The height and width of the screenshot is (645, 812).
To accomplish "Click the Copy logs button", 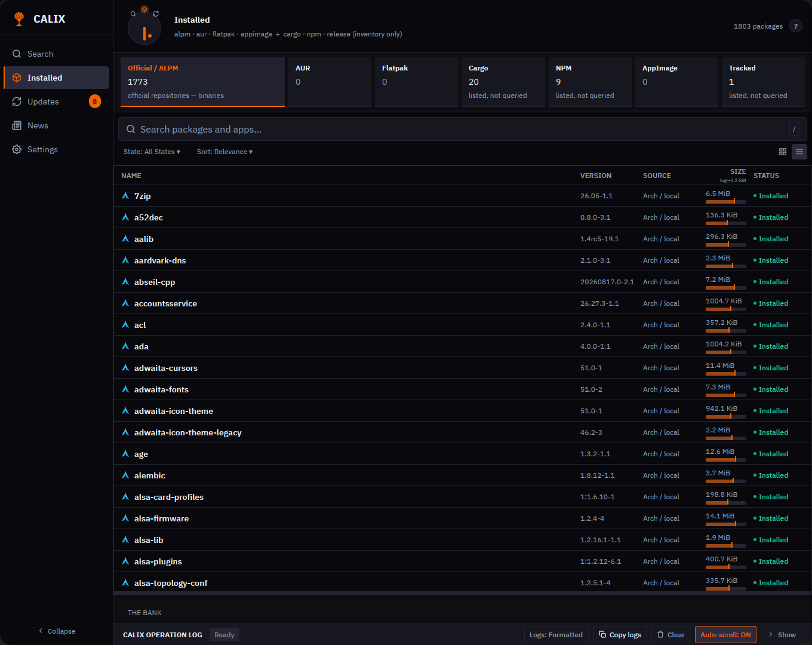I will click(620, 635).
